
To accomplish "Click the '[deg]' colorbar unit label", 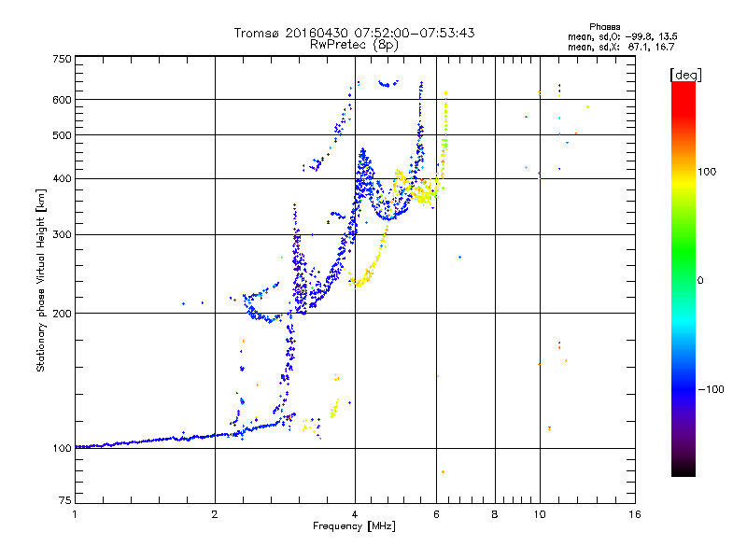I will coord(685,75).
